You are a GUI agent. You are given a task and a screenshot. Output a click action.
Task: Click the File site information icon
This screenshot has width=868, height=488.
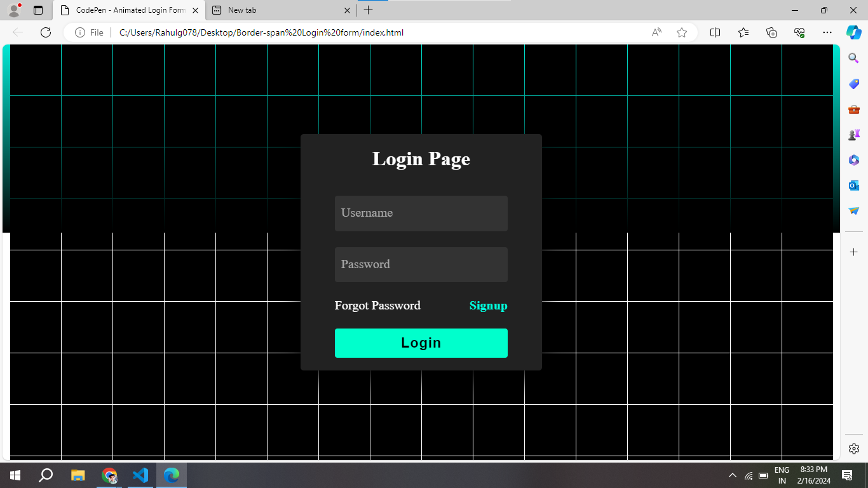tap(89, 32)
